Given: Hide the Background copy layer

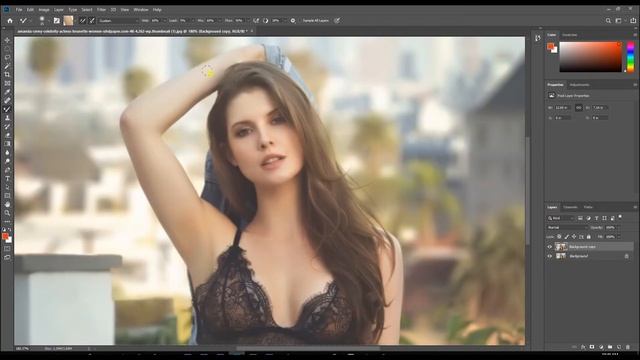Looking at the screenshot, I should point(549,247).
